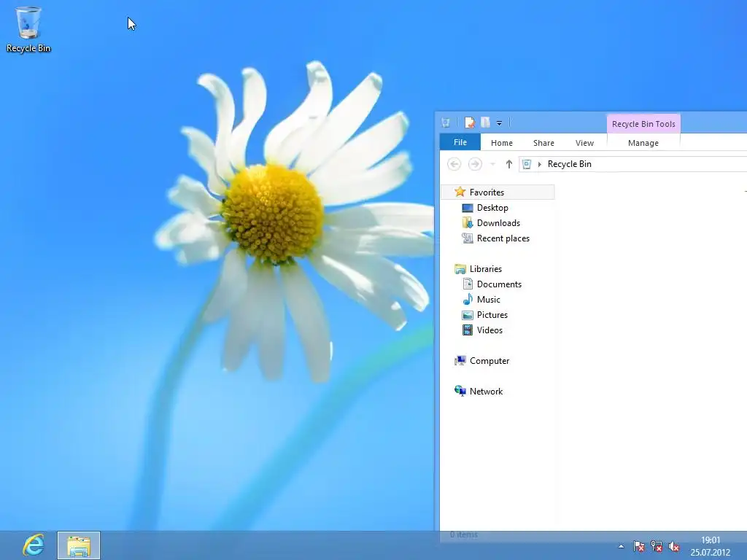Screen dimensions: 747x560
Task: Open the Videos library
Action: click(x=489, y=330)
